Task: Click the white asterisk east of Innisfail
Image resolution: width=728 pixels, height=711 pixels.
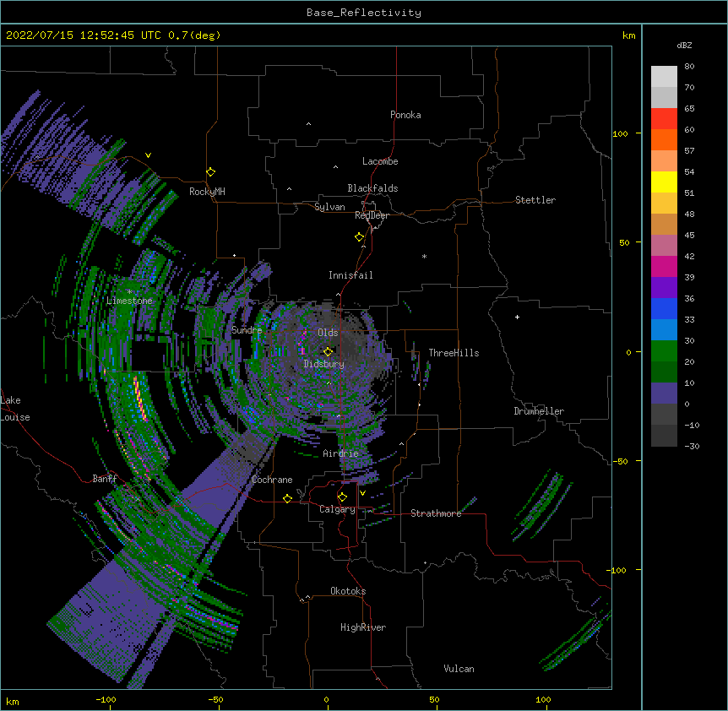Action: [x=424, y=256]
